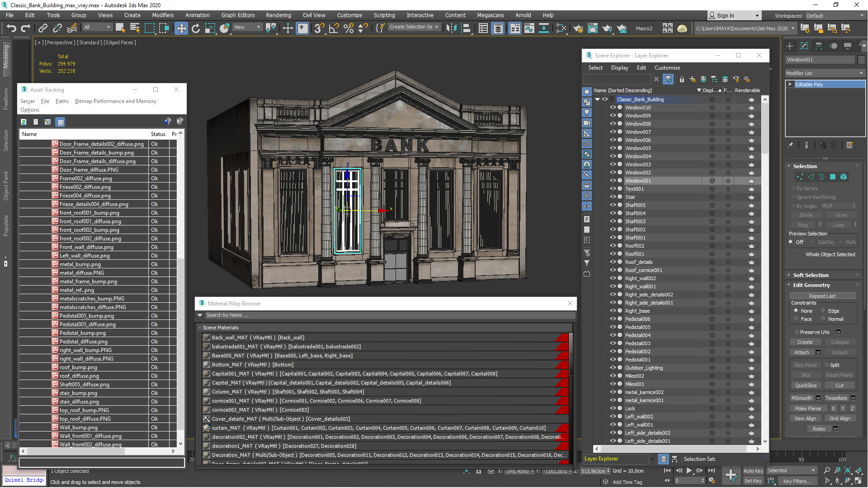This screenshot has width=868, height=488.
Task: Select Wall_front001_diffuse.png thumbnail
Action: point(55,436)
